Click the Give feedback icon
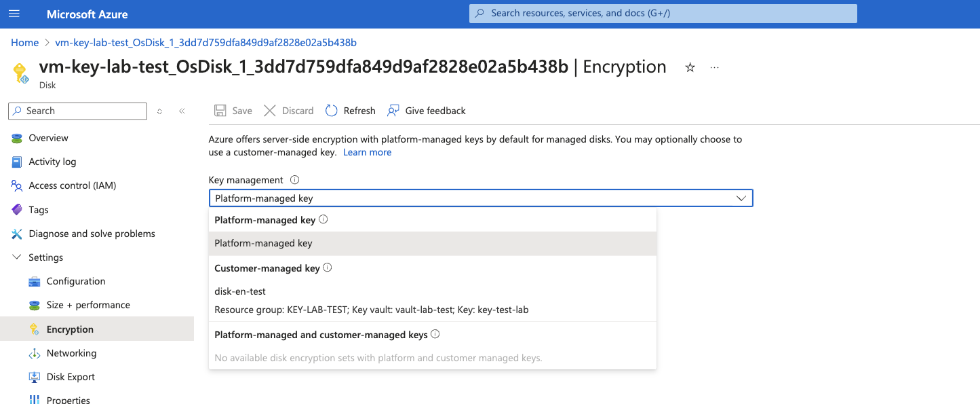This screenshot has height=404, width=980. click(393, 111)
